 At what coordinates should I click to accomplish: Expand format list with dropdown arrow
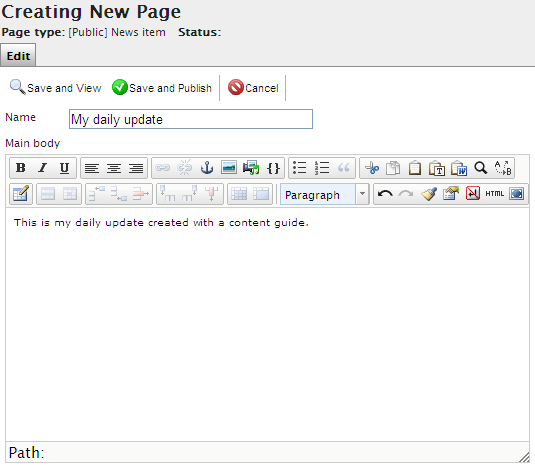point(362,194)
